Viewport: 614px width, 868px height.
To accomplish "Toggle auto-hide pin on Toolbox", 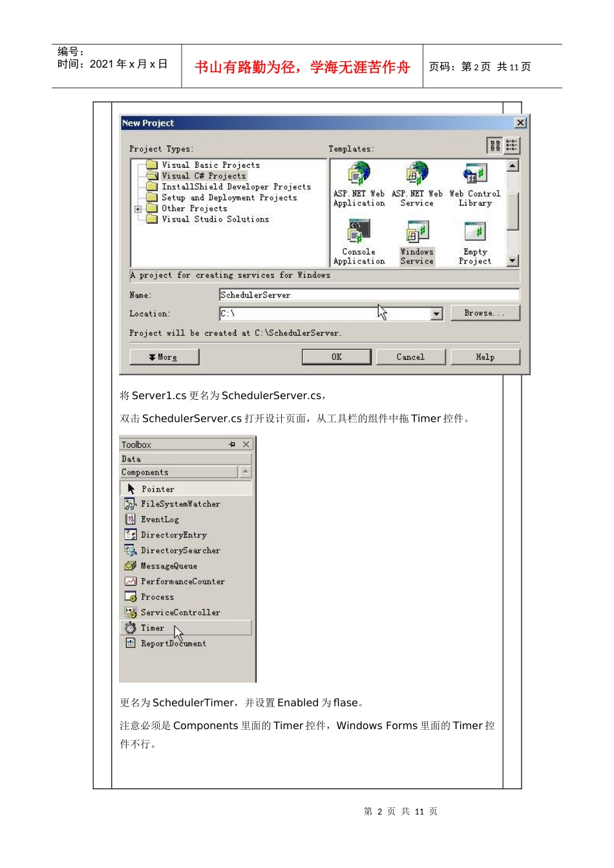I will 232,444.
